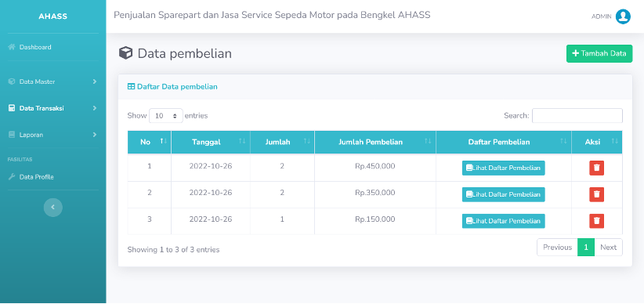644x304 pixels.
Task: Click the Laporan book icon
Action: tap(12, 135)
